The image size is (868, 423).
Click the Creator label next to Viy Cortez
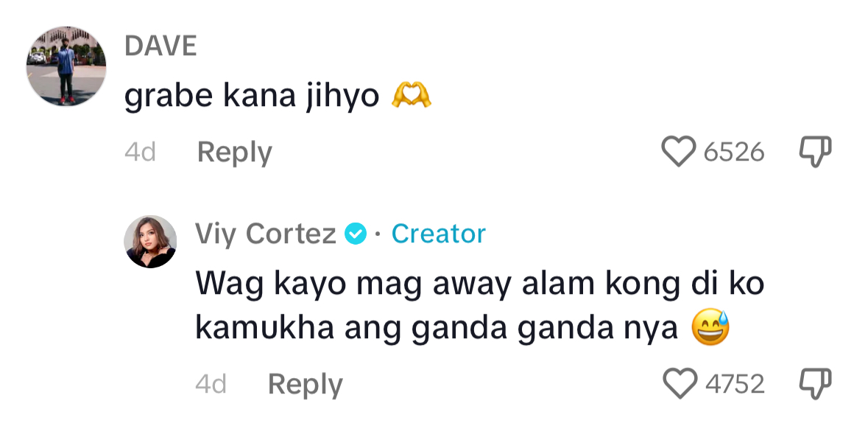click(438, 234)
